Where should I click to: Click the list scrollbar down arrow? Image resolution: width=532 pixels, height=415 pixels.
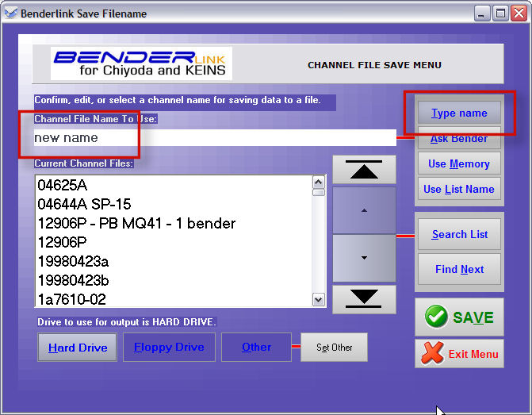point(319,299)
